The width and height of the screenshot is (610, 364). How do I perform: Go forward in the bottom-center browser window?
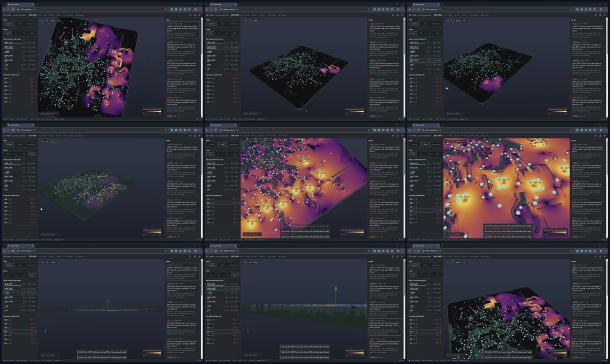pyautogui.click(x=212, y=251)
